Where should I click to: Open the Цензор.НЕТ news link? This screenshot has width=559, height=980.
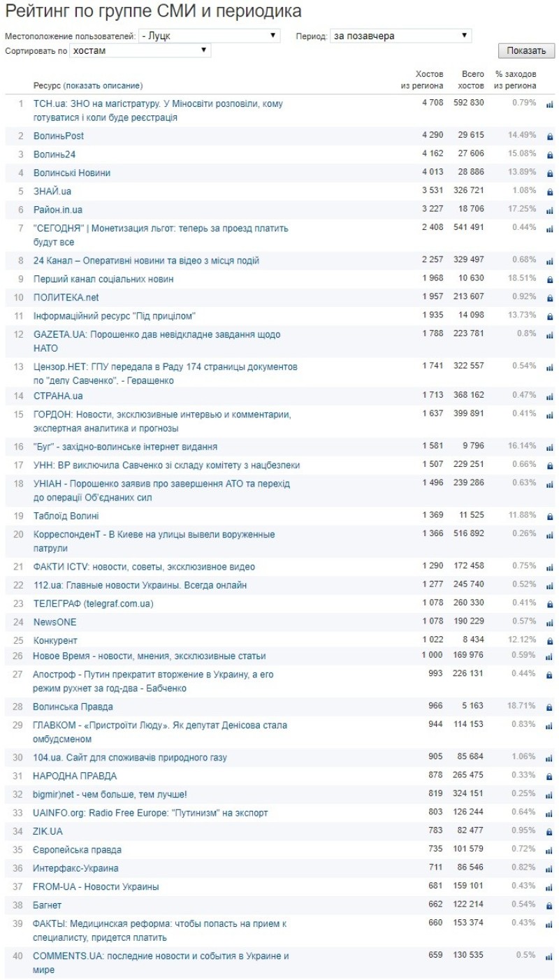pos(166,367)
